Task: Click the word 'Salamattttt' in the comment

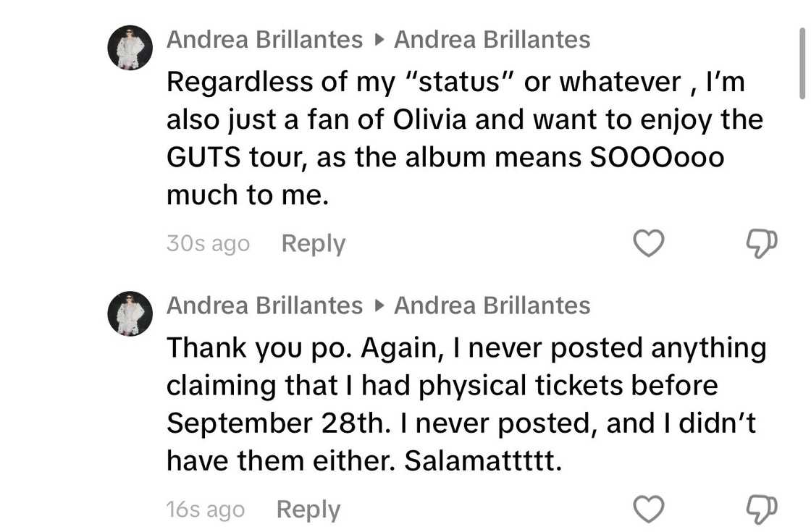Action: pos(482,461)
